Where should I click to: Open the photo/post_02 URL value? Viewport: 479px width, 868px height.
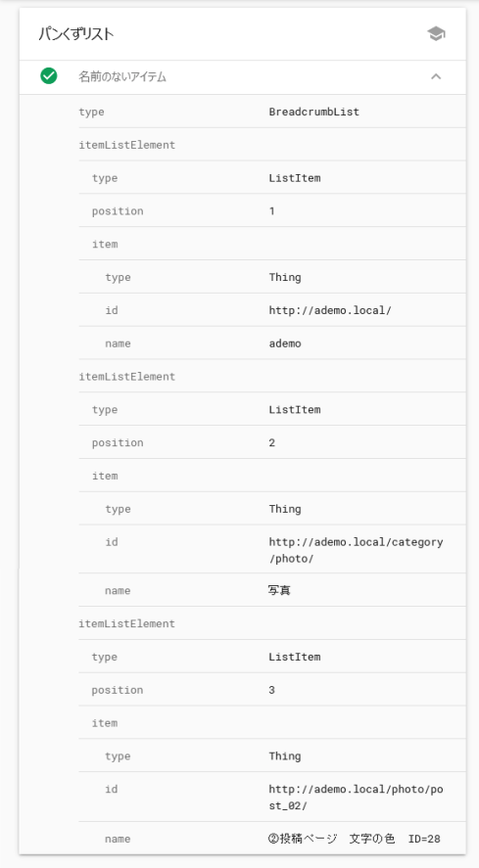(x=356, y=798)
